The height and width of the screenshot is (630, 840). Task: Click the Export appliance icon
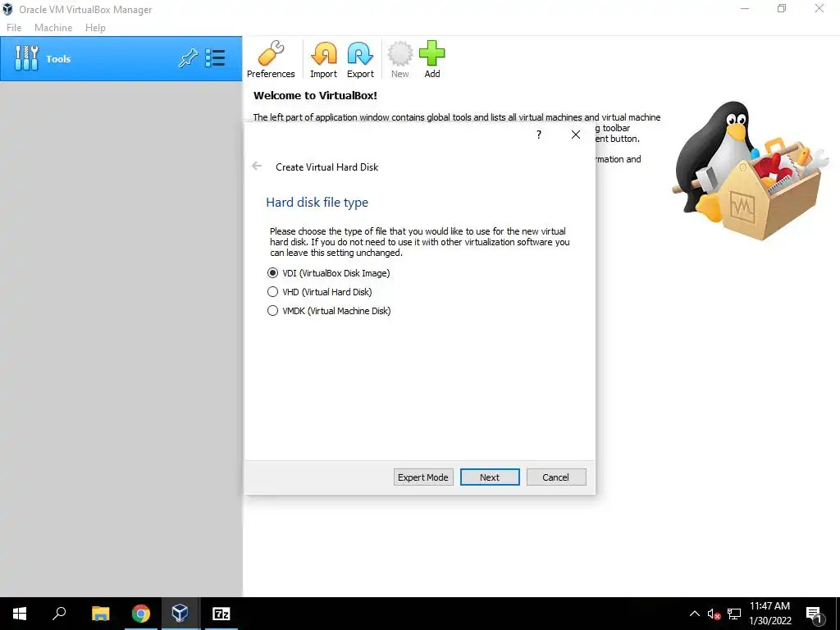[x=360, y=59]
